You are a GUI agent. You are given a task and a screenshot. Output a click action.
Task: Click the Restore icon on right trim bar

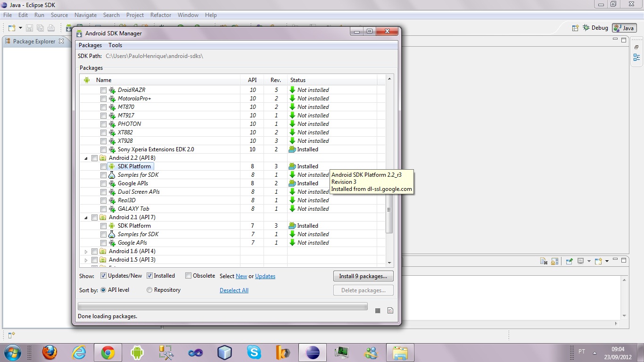click(x=636, y=47)
